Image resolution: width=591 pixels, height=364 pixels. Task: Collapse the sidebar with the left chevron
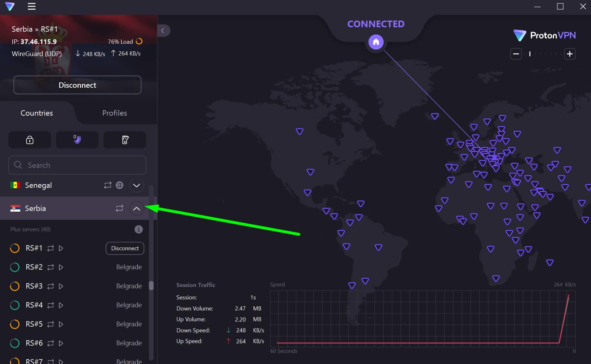[163, 31]
